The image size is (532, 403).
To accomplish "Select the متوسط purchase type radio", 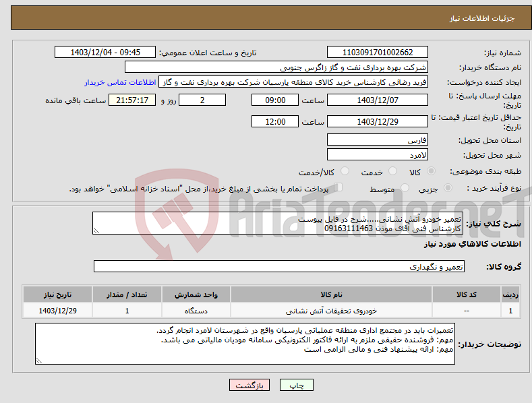I will point(405,187).
